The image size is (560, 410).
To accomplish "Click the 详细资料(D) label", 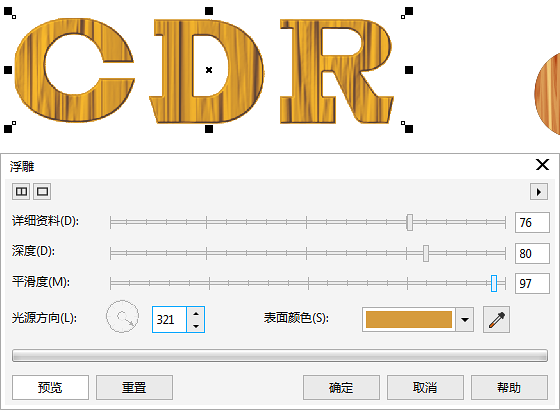I will (45, 221).
